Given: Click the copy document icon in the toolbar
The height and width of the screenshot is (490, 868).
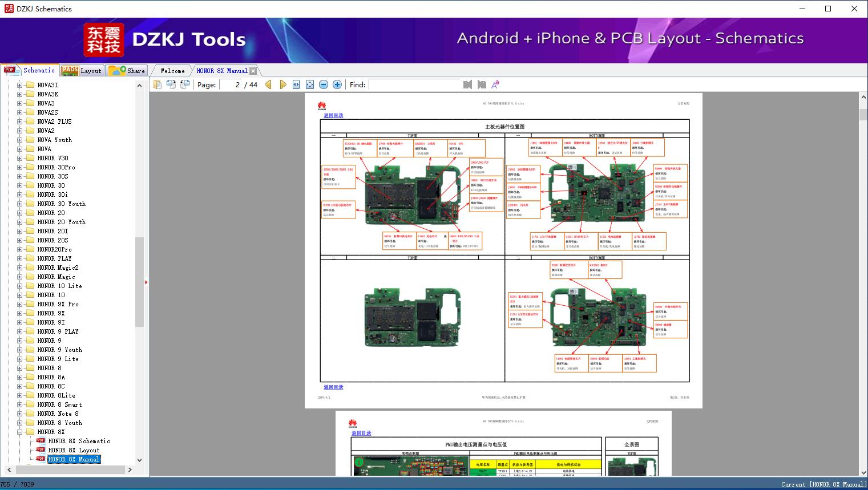Looking at the screenshot, I should coord(158,84).
